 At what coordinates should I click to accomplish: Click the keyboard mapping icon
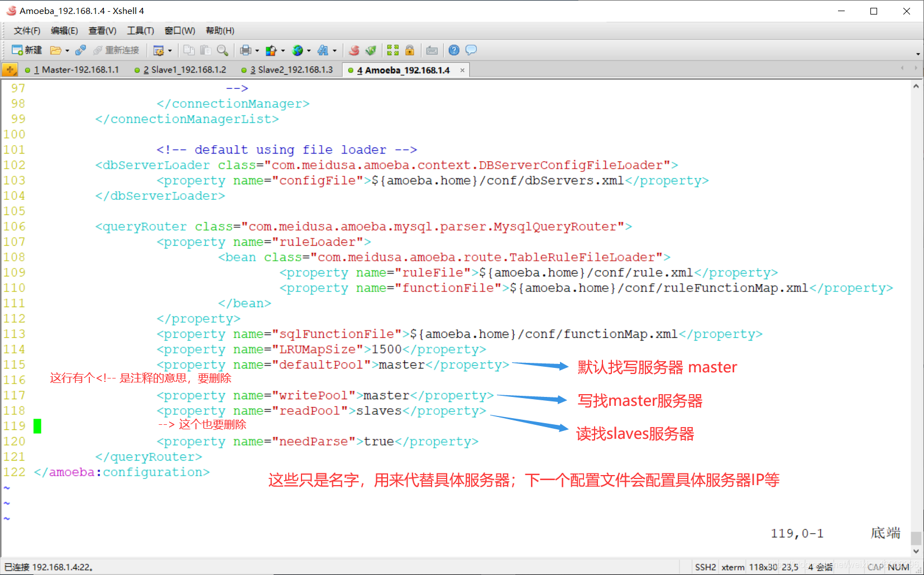pos(432,50)
